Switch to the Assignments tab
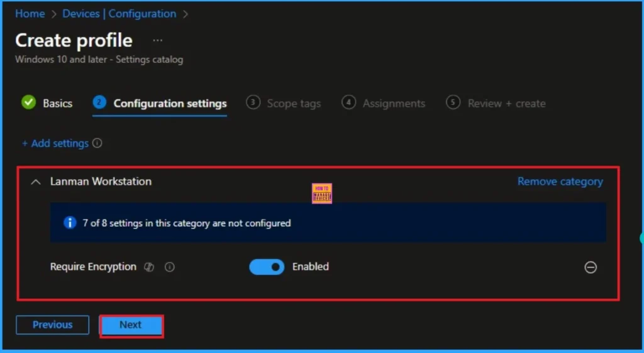Screen dimensions: 644x353 394,104
